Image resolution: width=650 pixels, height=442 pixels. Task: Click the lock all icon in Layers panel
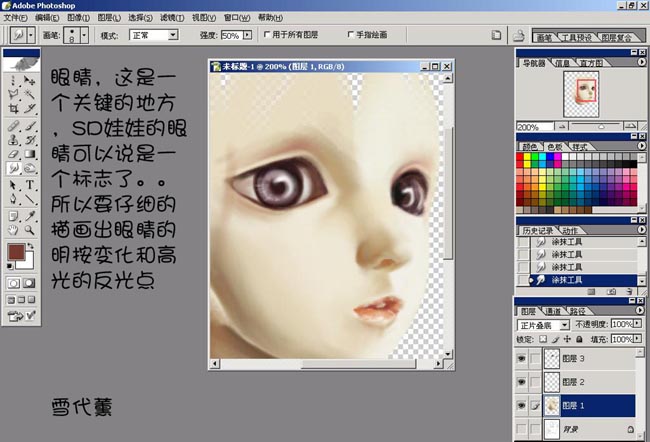580,340
